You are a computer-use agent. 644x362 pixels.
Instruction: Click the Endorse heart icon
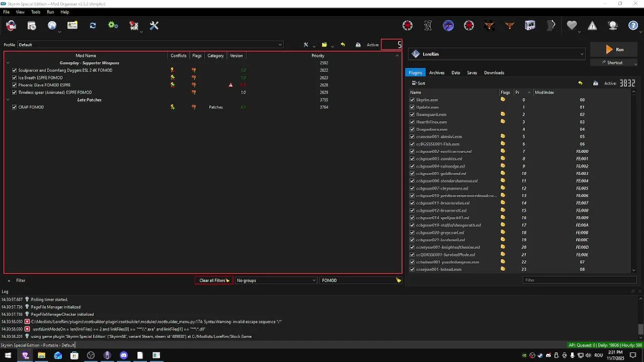(572, 25)
